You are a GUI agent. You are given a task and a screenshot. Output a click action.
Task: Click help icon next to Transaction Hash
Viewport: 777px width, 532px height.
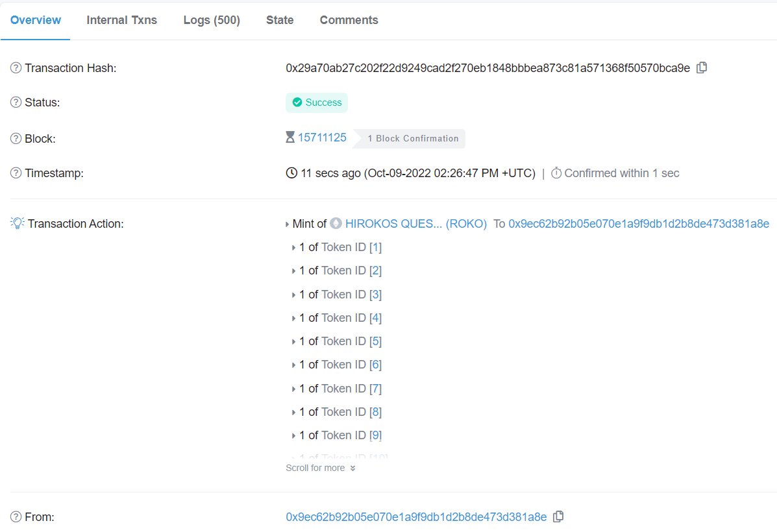tap(16, 68)
